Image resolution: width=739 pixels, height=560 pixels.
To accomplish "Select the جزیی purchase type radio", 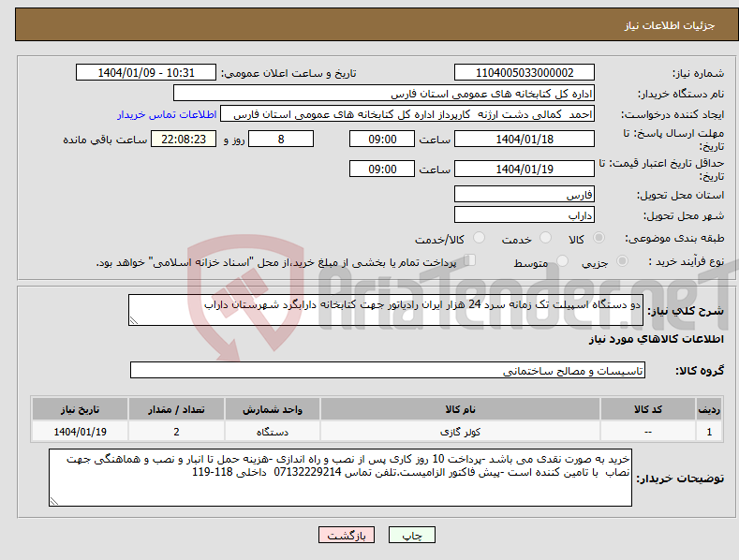I will [622, 260].
